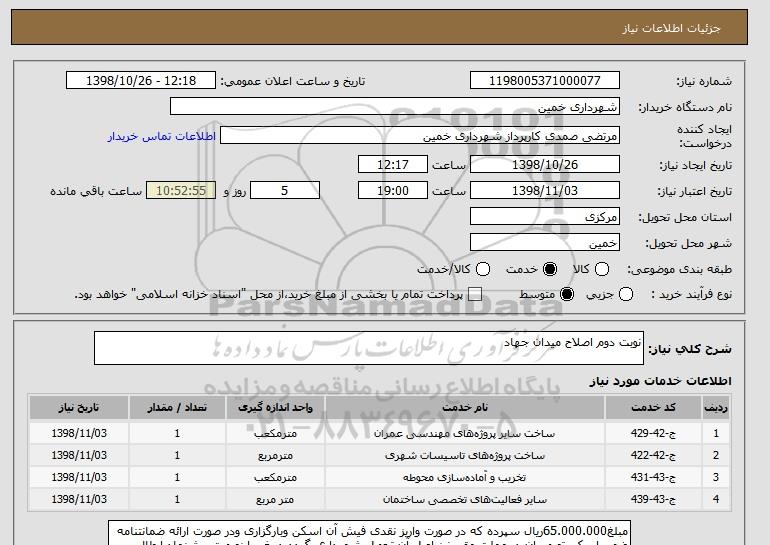The image size is (770, 545).
Task: Click the need number field 1198005371000077
Action: [545, 81]
